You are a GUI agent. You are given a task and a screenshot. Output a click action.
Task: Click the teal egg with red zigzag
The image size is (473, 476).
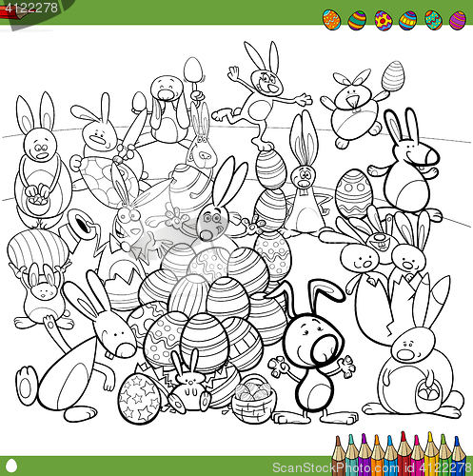point(433,20)
